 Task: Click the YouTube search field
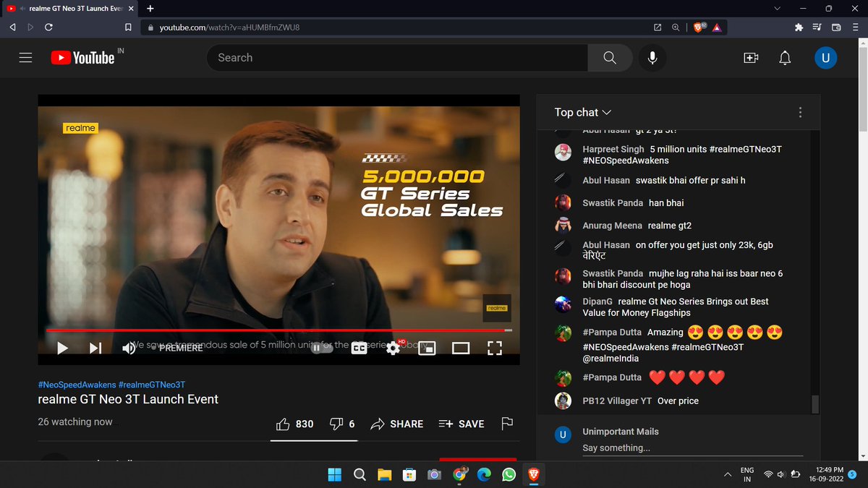(397, 58)
